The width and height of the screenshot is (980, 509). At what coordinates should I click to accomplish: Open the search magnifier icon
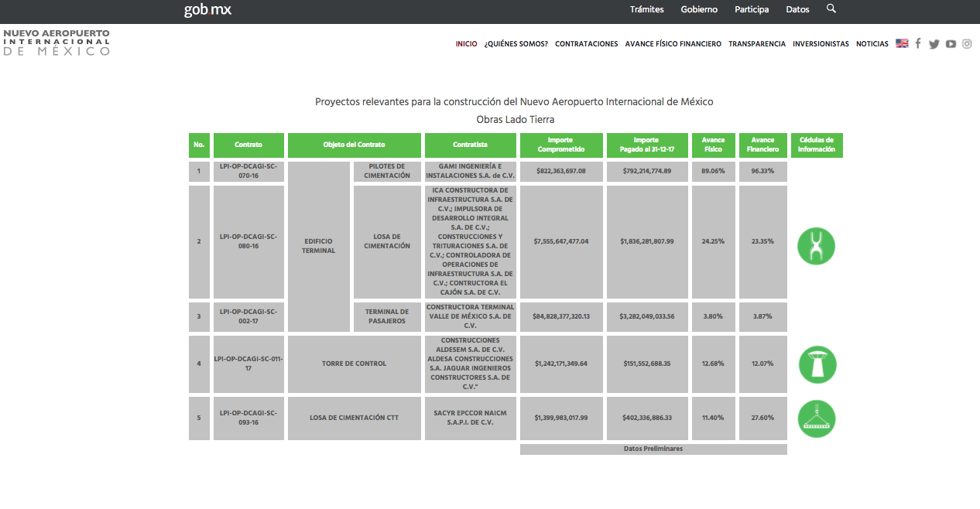831,9
